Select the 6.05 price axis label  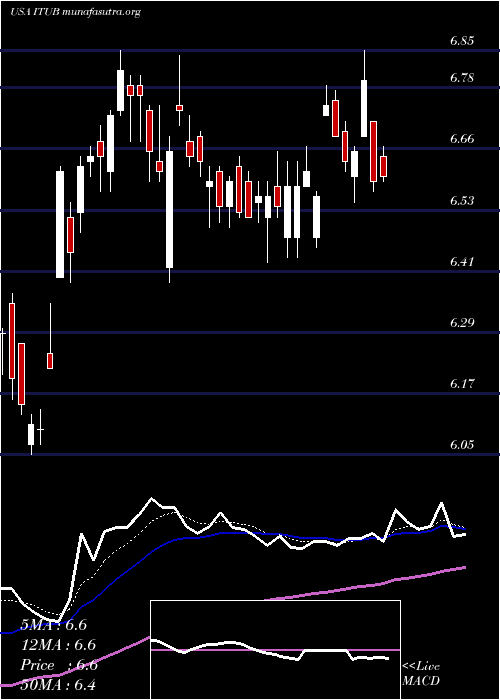(462, 445)
